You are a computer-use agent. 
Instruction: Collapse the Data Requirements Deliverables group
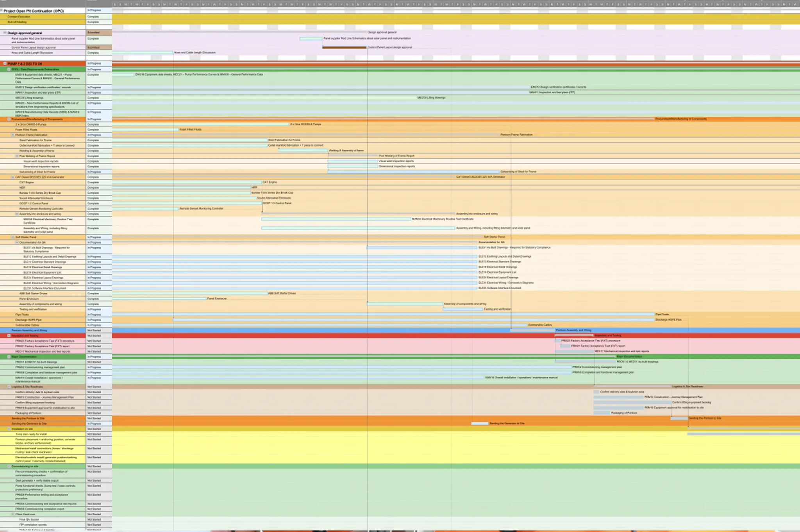[x=9, y=69]
